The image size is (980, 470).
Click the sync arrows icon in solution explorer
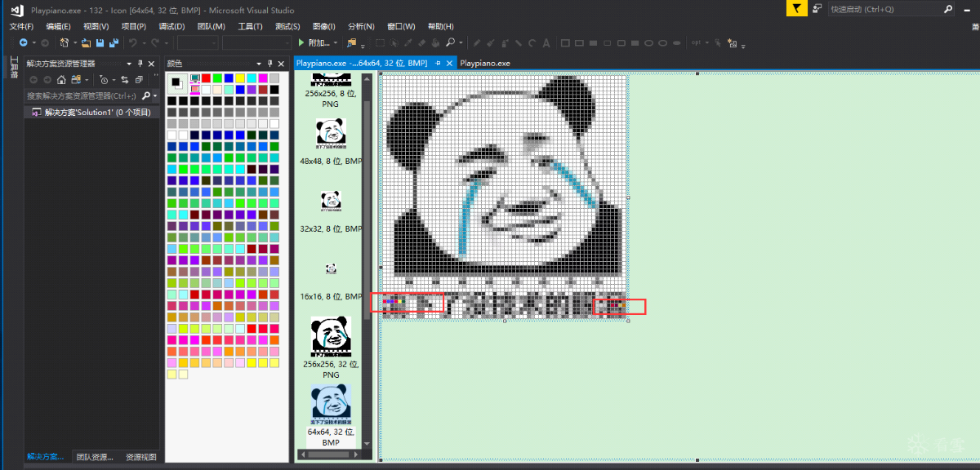point(124,79)
